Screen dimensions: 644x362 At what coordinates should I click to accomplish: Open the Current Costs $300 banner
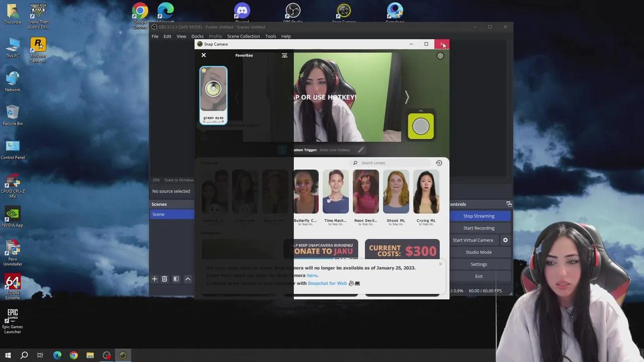pos(402,249)
